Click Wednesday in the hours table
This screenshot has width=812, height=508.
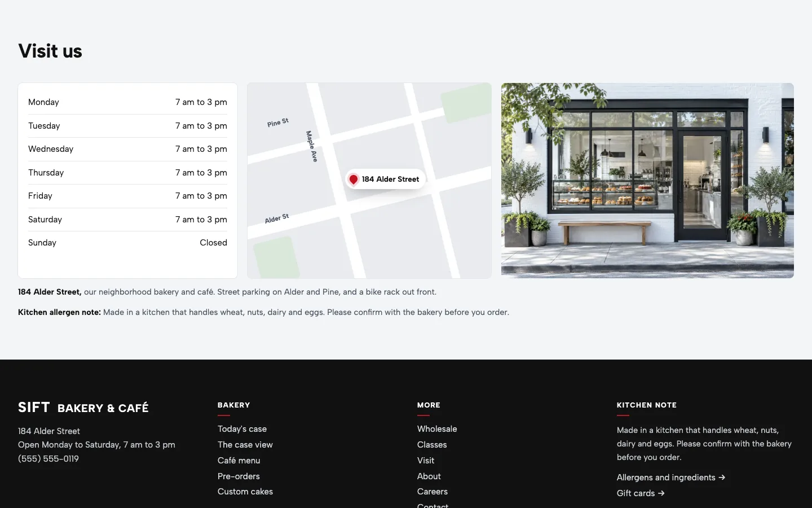point(51,149)
